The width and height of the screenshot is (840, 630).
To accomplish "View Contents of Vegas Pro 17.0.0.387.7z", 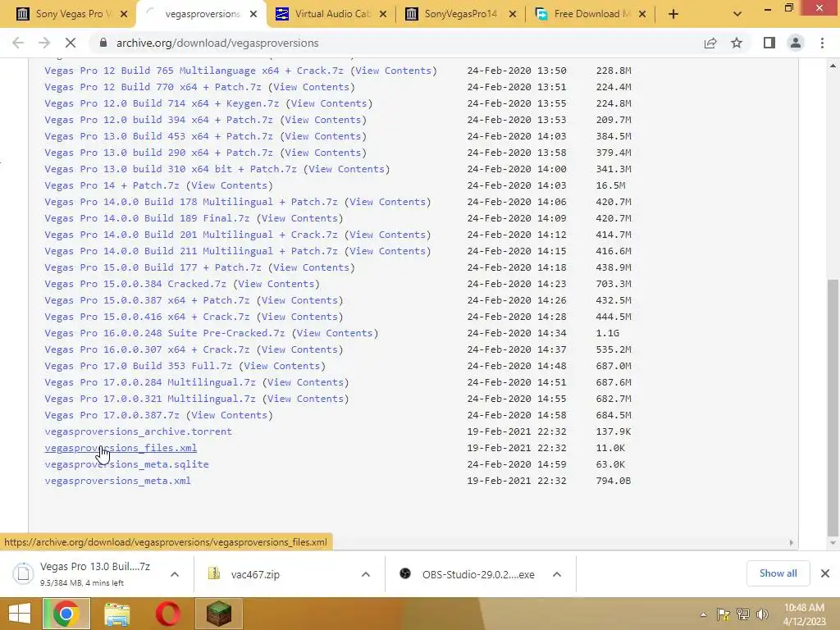I will (230, 415).
